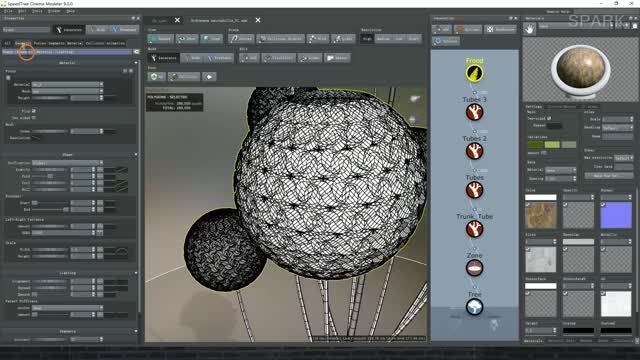Open the Window menu

coord(54,11)
